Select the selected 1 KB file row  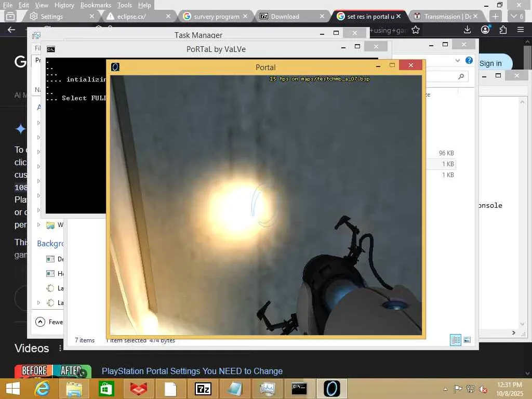coord(440,164)
